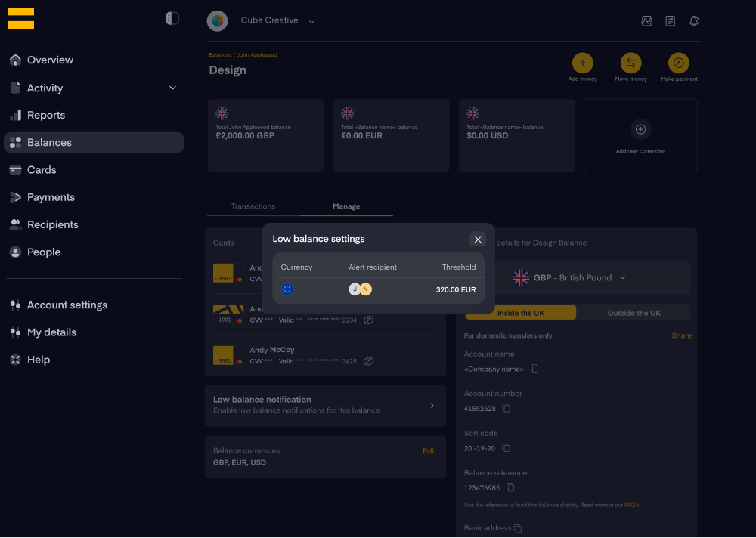
Task: Open Recipients page
Action: pos(53,225)
